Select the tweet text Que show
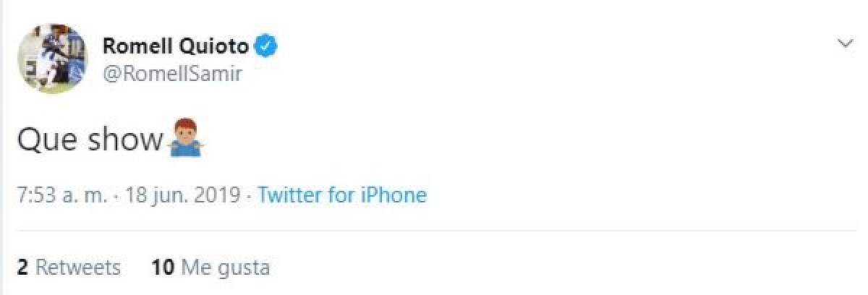Screen dimensions: 868x295 (90, 140)
